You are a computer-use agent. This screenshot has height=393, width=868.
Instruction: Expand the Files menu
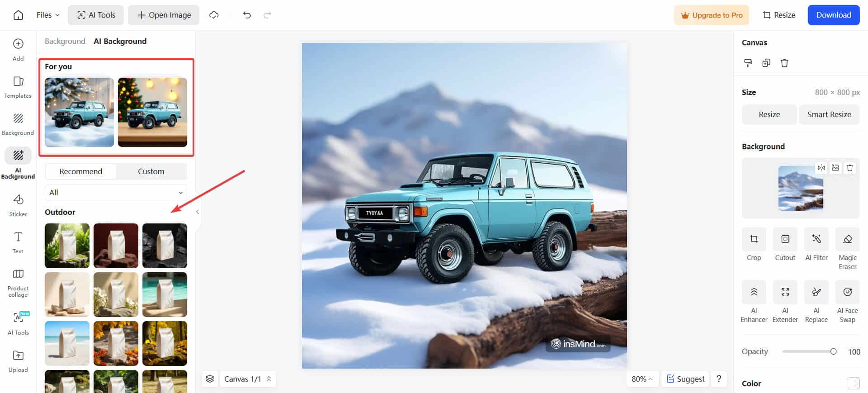click(x=48, y=15)
